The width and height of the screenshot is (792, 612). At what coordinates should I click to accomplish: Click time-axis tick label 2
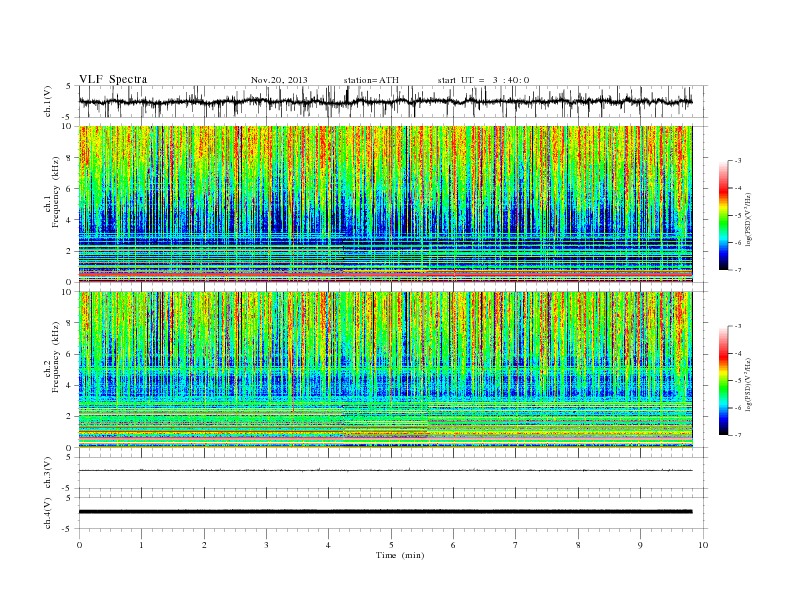[204, 545]
